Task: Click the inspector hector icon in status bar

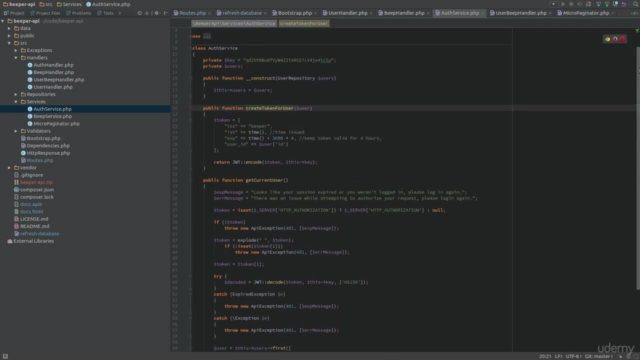Action: click(x=636, y=356)
